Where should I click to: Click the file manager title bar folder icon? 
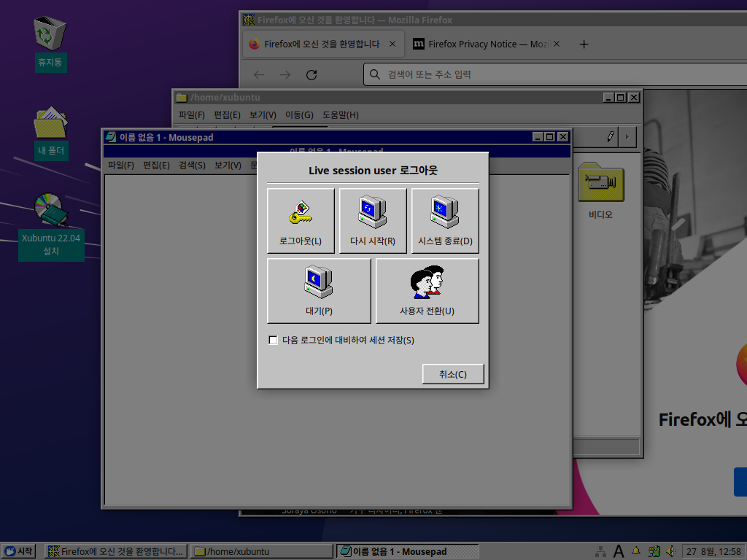click(181, 98)
